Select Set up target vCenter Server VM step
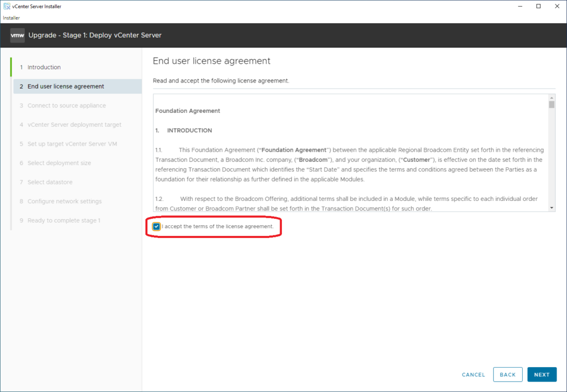This screenshot has width=567, height=392. pyautogui.click(x=72, y=144)
